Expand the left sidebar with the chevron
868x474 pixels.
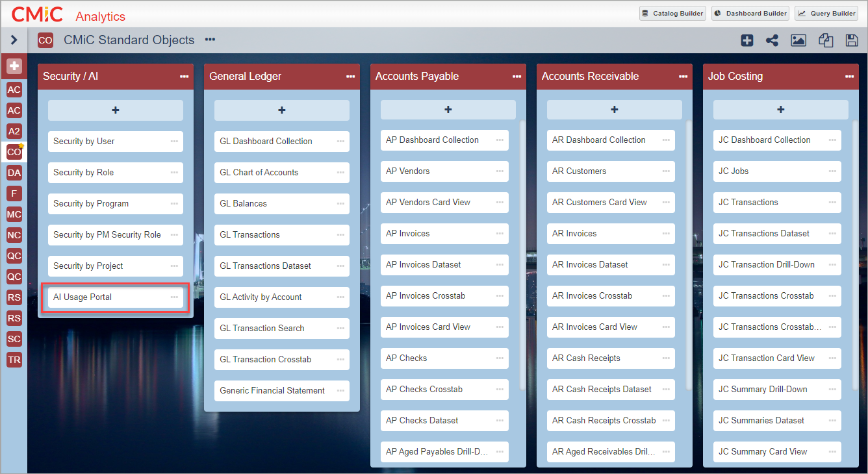pos(14,40)
